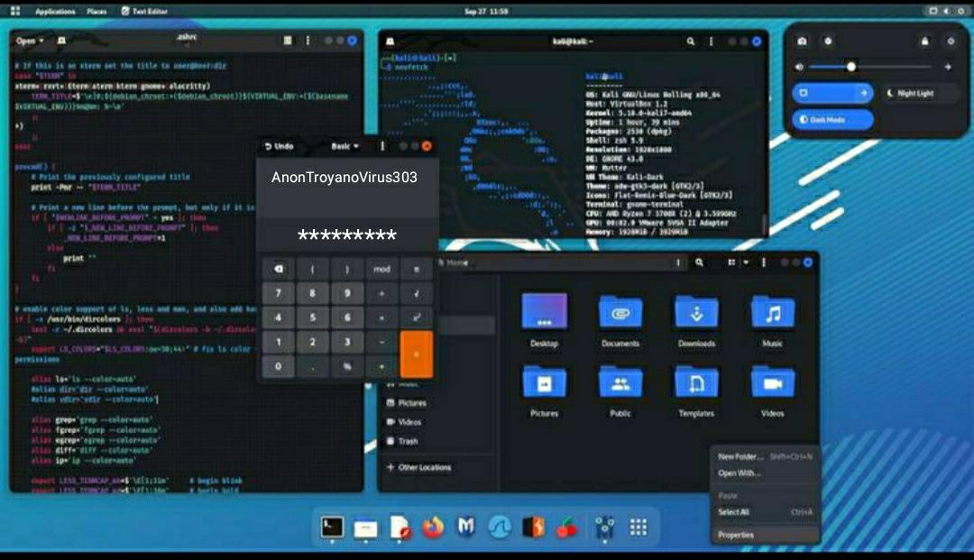Open Metasploit from the dock

(x=466, y=528)
